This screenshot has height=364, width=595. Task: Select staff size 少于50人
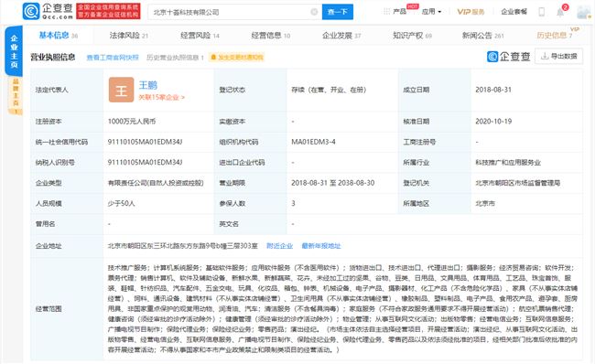click(122, 203)
